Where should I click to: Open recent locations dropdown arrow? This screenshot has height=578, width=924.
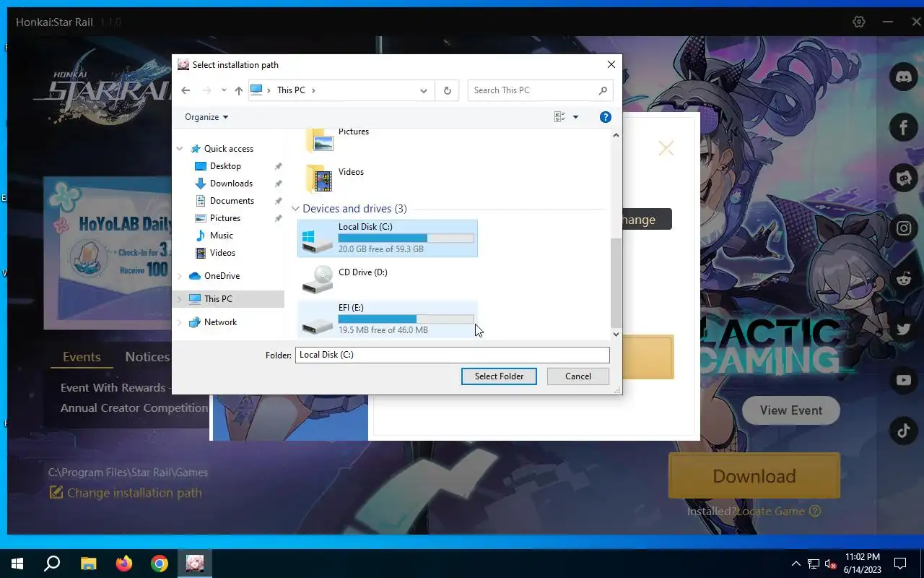coord(224,90)
